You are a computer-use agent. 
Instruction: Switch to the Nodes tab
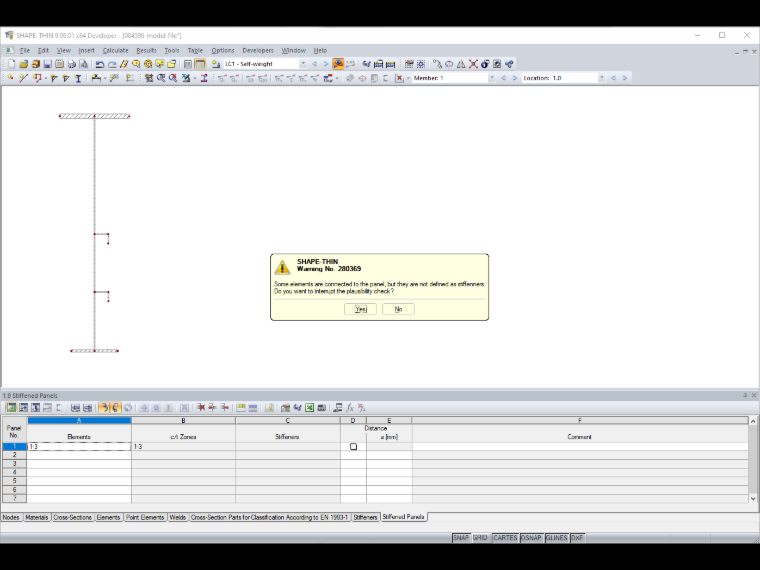(x=11, y=517)
